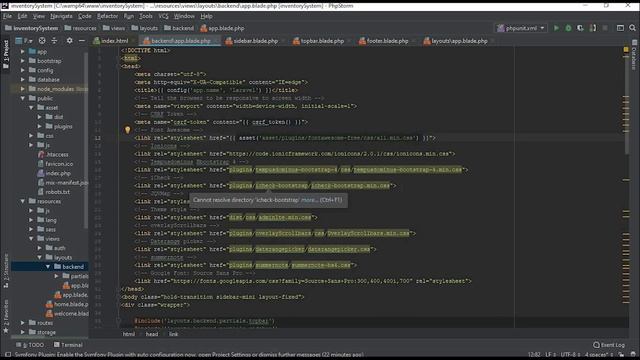Open the Tools menu
Image resolution: width=640 pixels, height=360 pixels.
(x=146, y=16)
